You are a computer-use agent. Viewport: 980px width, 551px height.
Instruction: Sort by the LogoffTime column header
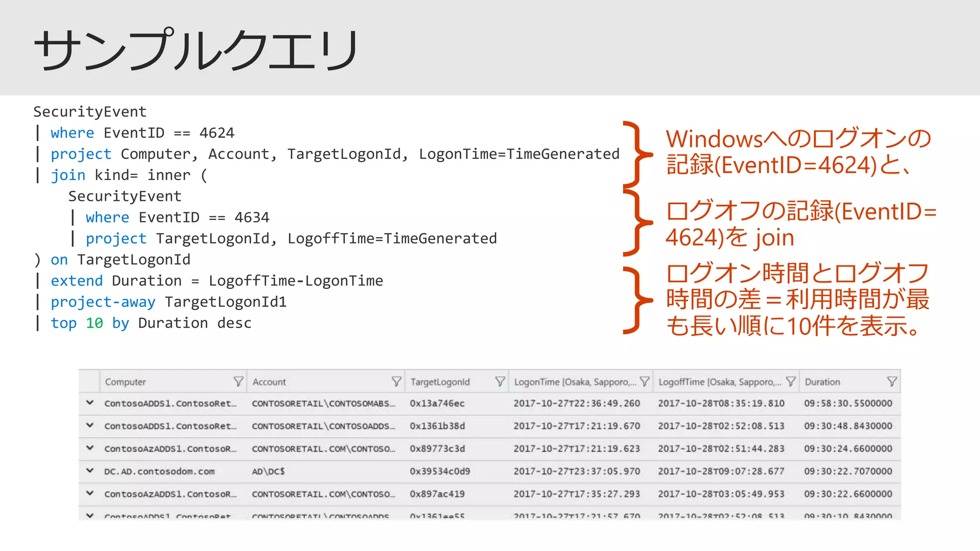click(x=720, y=382)
